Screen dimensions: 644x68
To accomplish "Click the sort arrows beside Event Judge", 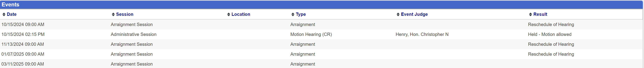I will point(398,15).
